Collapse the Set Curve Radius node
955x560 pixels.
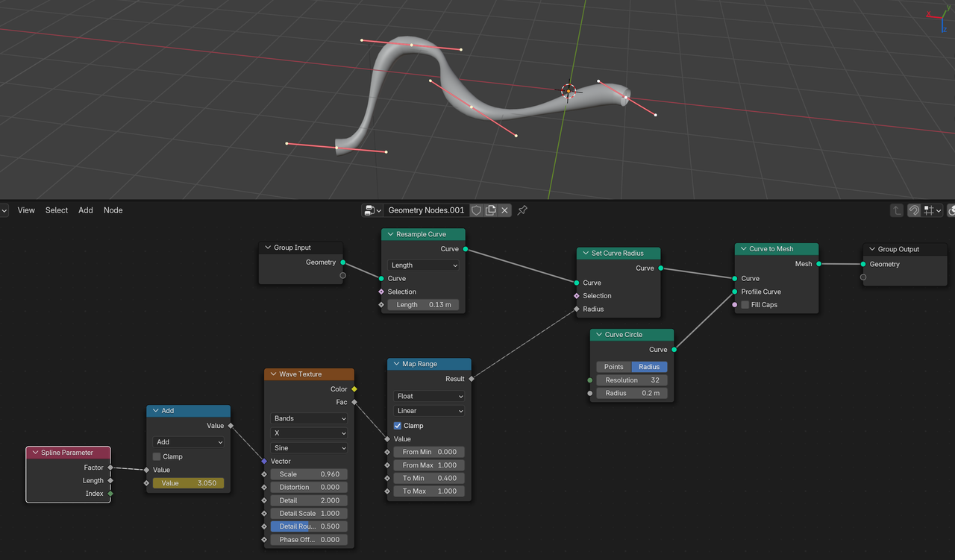pos(586,254)
